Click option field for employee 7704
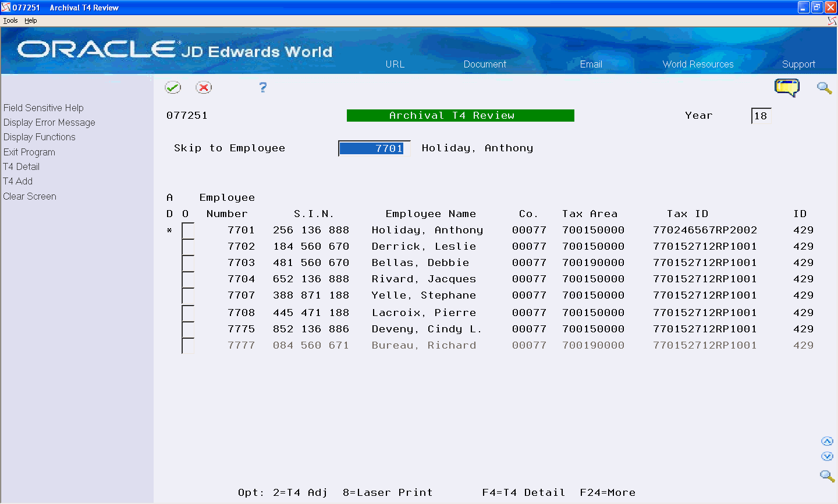Image resolution: width=838 pixels, height=504 pixels. tap(188, 279)
